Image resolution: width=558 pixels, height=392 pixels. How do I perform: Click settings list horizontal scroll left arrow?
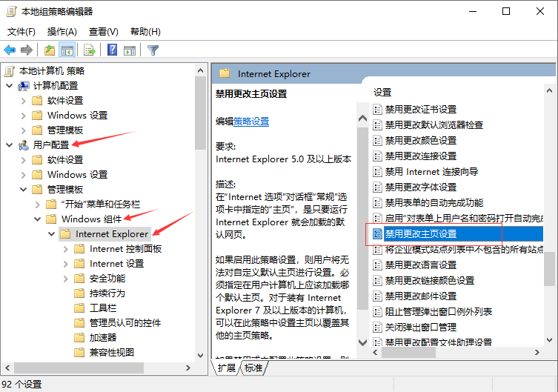coord(375,352)
